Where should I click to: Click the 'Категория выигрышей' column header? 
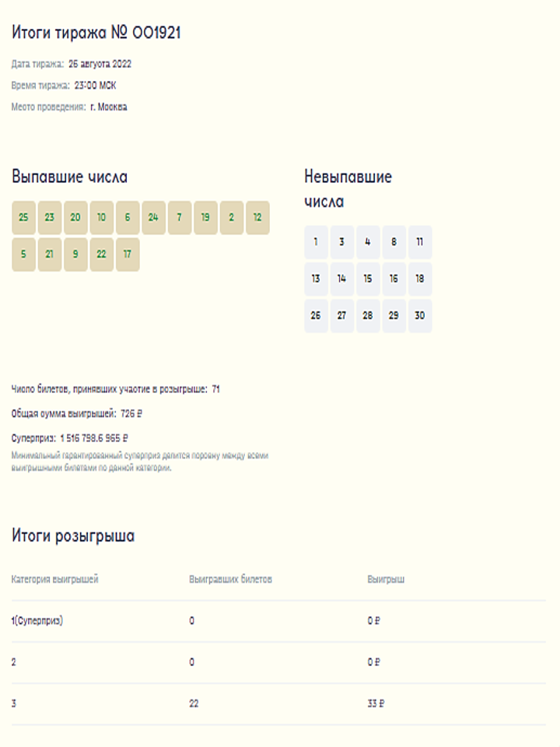coord(55,580)
